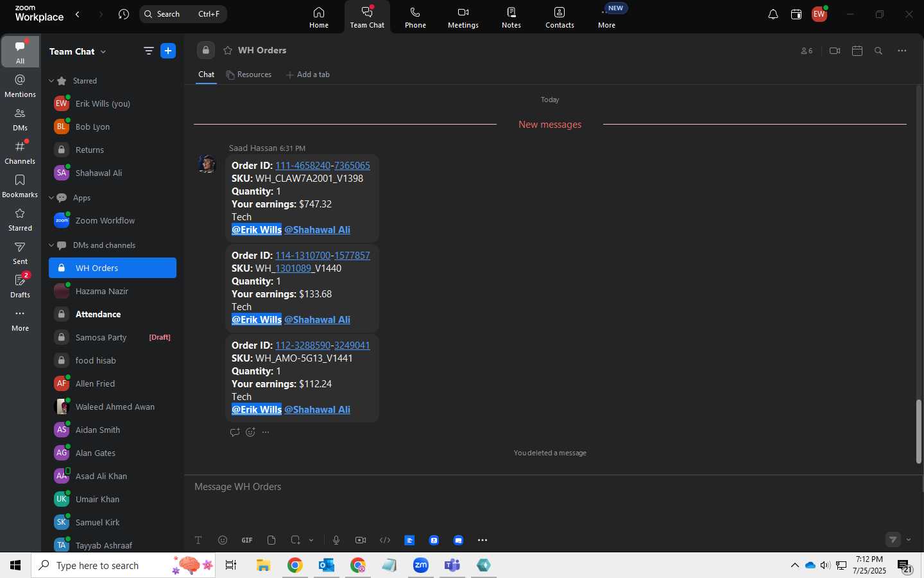924x578 pixels.
Task: Open the notifications bell
Action: 773,14
